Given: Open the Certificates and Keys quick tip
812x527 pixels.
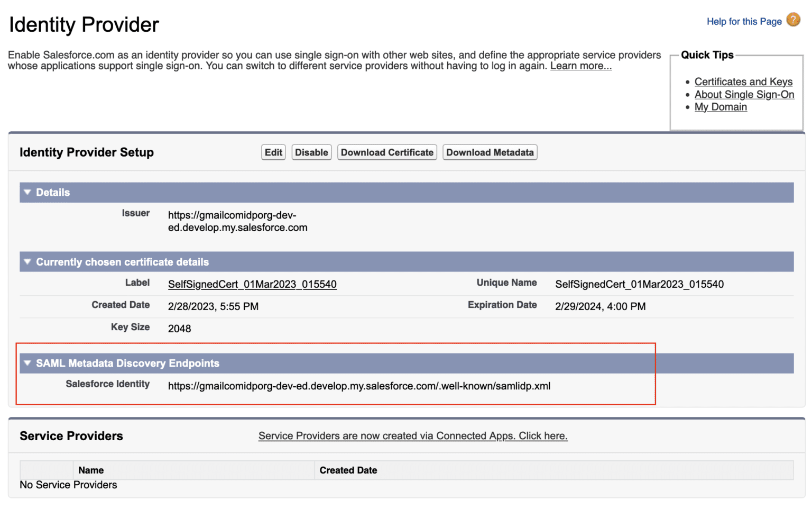Looking at the screenshot, I should click(743, 81).
